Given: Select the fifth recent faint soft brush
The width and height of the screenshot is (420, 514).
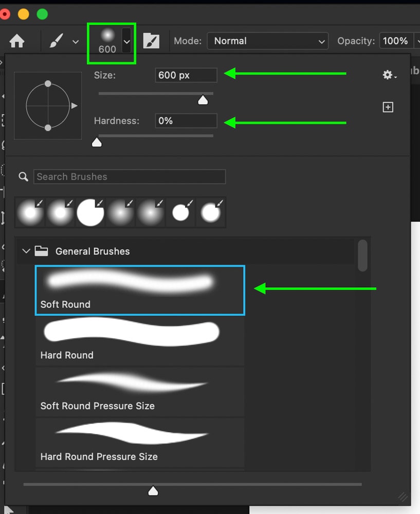Looking at the screenshot, I should tap(151, 212).
